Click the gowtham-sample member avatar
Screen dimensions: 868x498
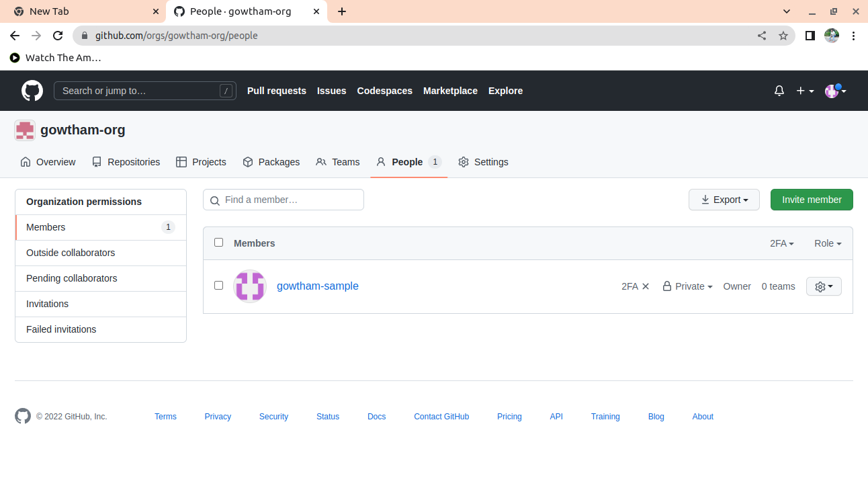point(250,286)
